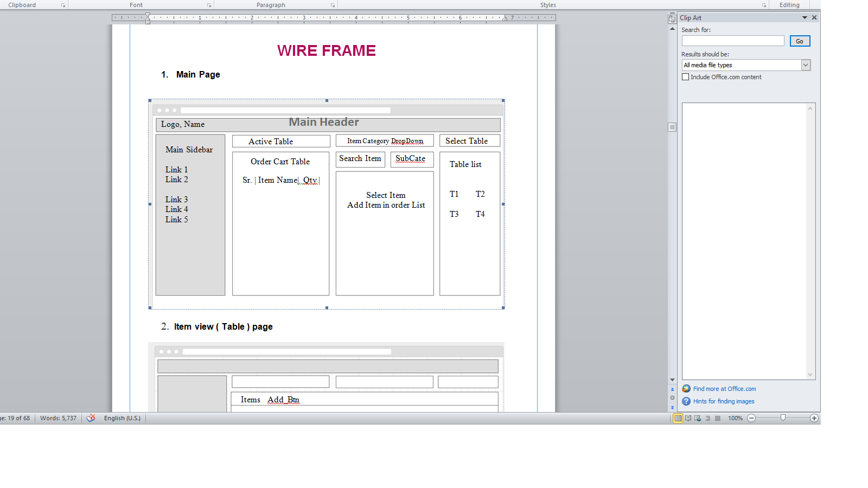Open the Paragraph dialog launcher
Viewport: 868px width, 488px height.
click(x=333, y=5)
